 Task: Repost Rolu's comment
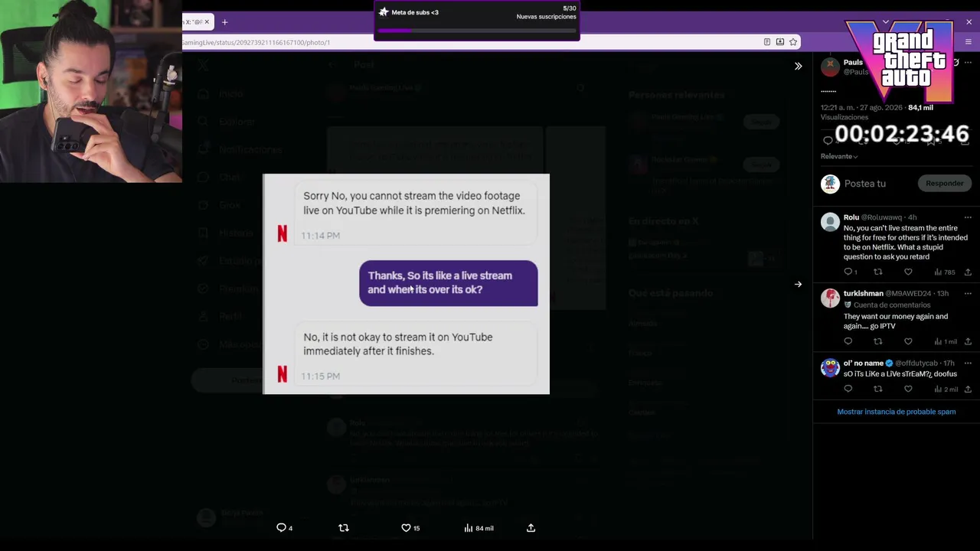(x=878, y=272)
